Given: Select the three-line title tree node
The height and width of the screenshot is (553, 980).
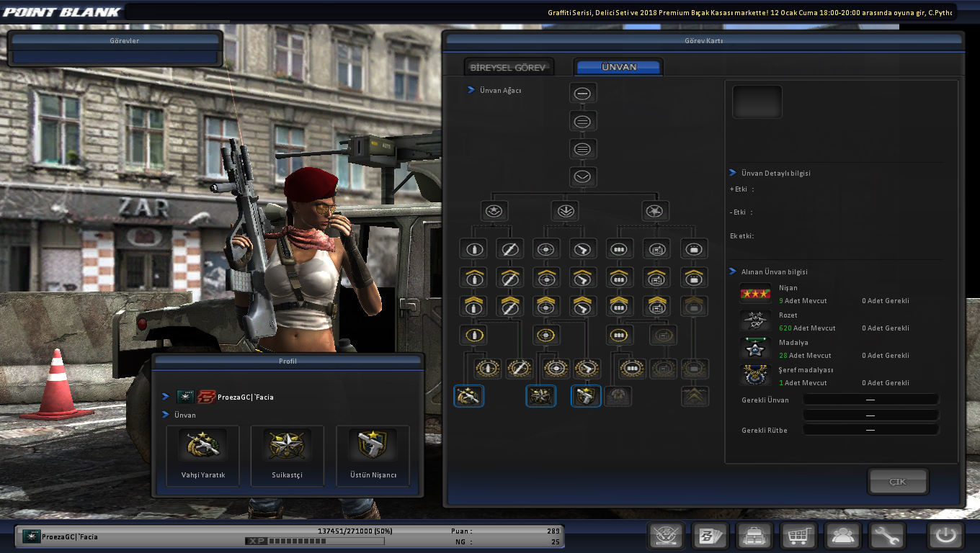Looking at the screenshot, I should click(x=583, y=149).
